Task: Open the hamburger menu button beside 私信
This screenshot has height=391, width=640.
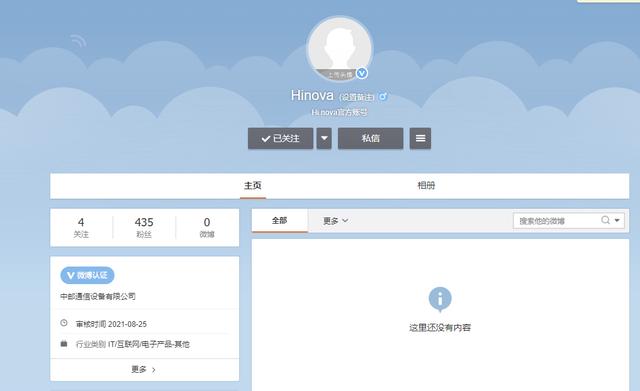Action: point(420,138)
